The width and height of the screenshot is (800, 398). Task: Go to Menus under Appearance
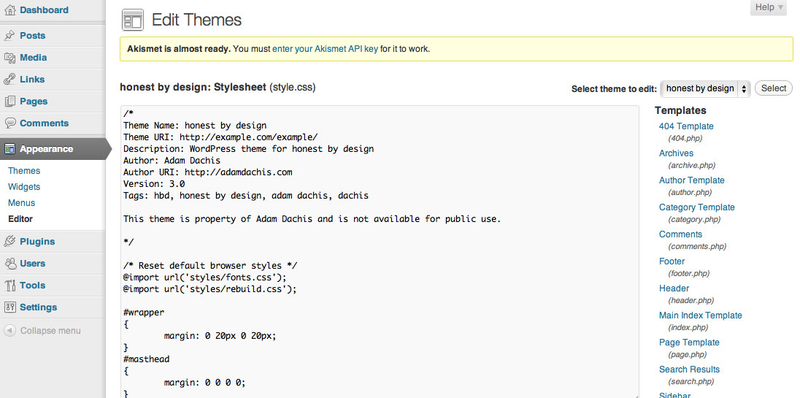21,203
